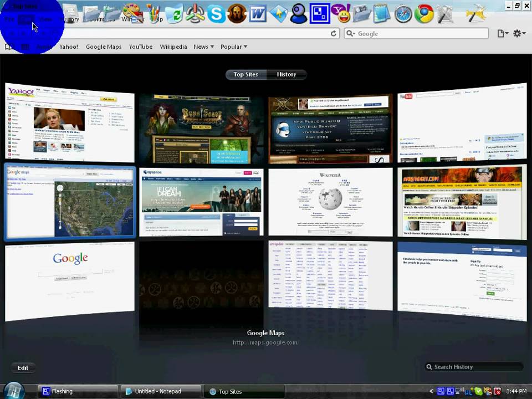The height and width of the screenshot is (399, 532).
Task: Open the RuneHQ Ventrilo server thumbnail
Action: [x=330, y=129]
